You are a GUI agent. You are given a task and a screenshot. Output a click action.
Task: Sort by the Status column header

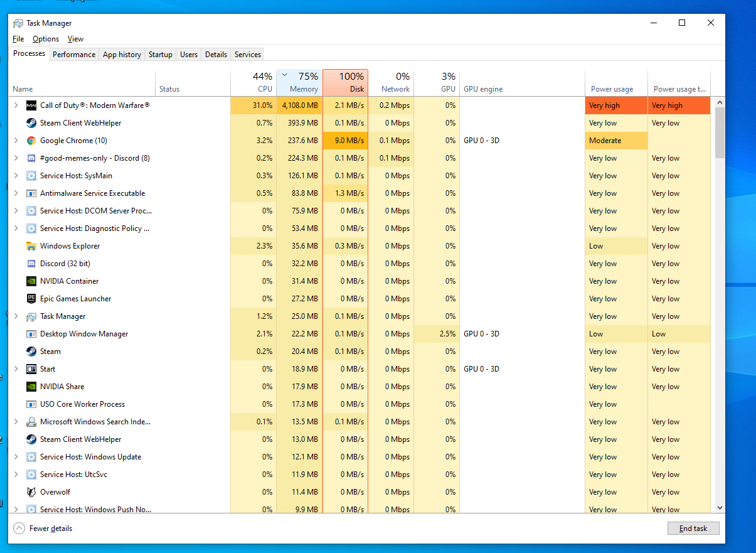click(x=193, y=82)
